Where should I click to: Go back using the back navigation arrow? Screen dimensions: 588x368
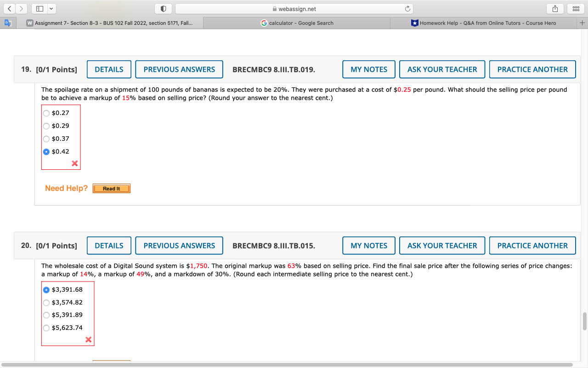[x=9, y=8]
